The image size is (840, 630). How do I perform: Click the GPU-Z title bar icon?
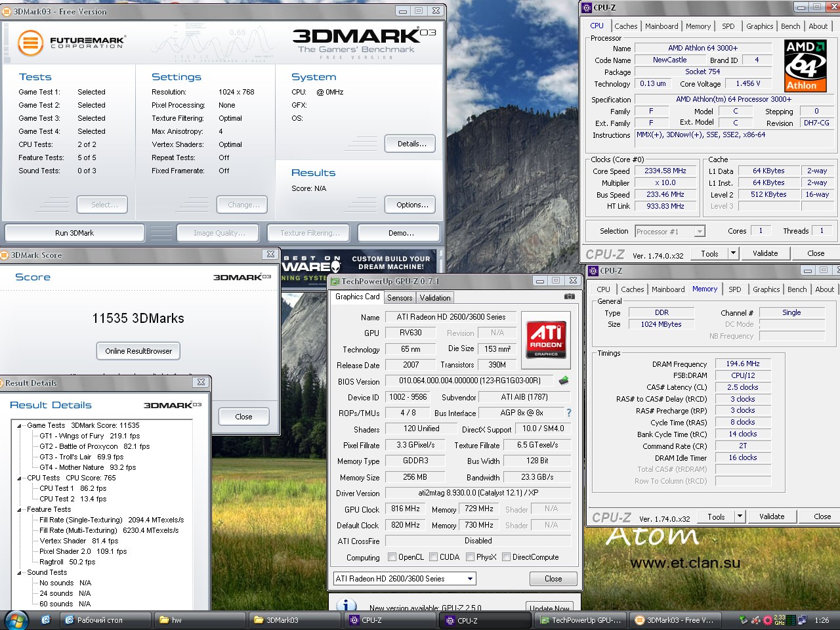[335, 281]
